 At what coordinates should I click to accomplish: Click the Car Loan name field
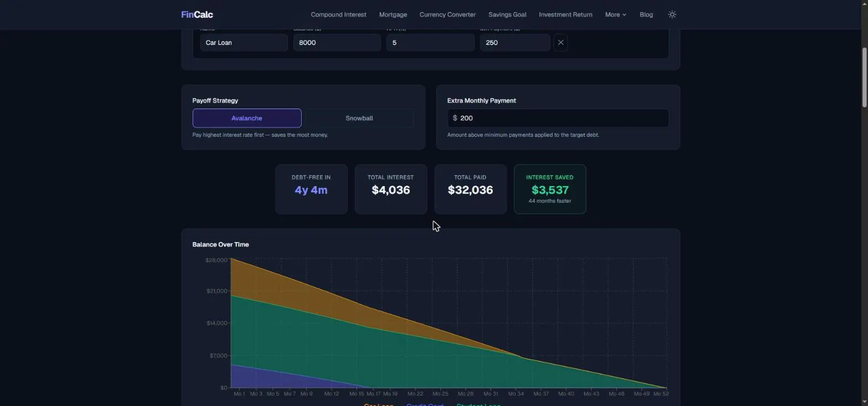coord(244,43)
